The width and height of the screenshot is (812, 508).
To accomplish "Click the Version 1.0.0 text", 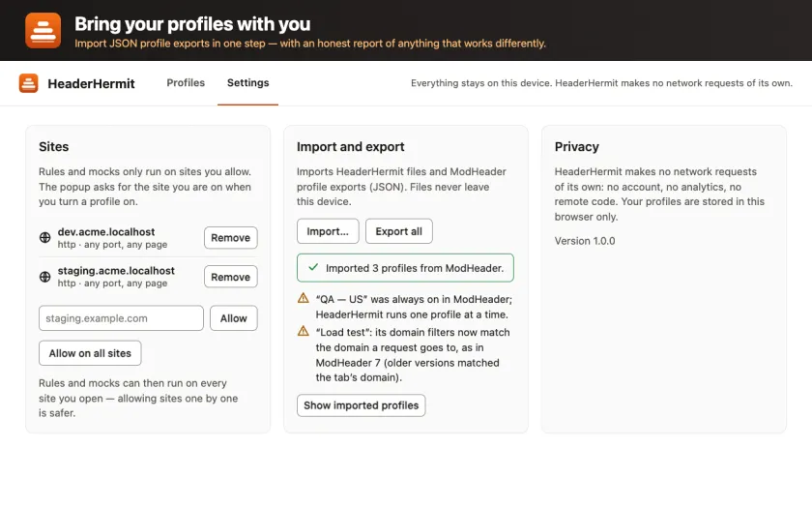I will (585, 241).
